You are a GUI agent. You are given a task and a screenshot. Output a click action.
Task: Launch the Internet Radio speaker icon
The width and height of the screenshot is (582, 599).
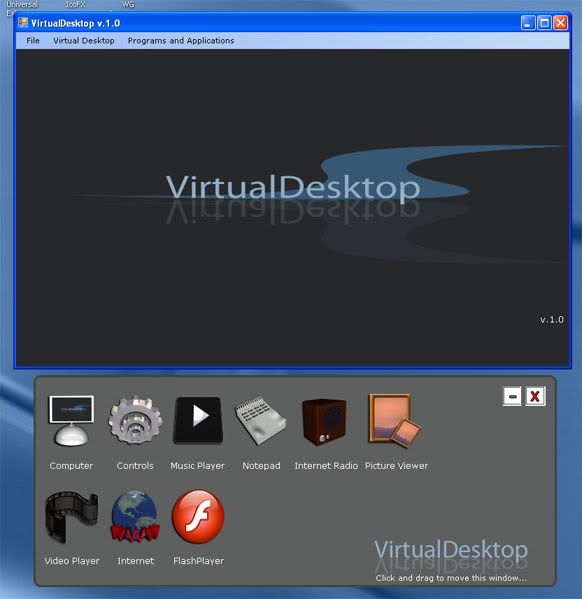324,422
